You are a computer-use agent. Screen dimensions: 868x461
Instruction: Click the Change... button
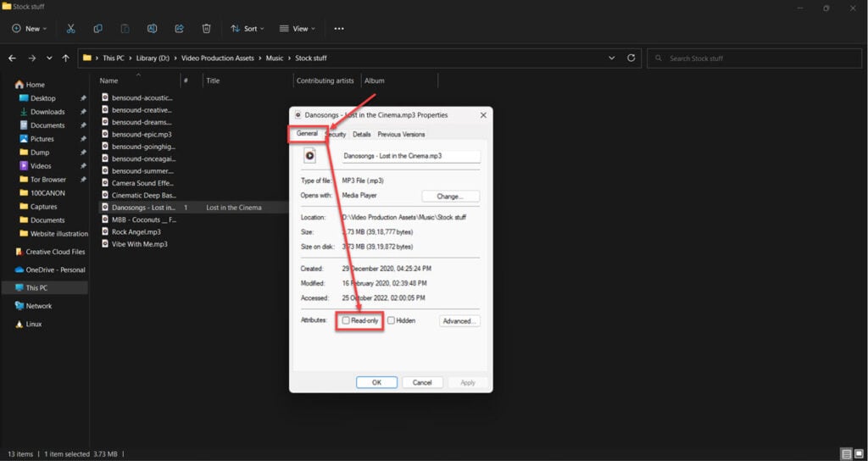point(451,197)
